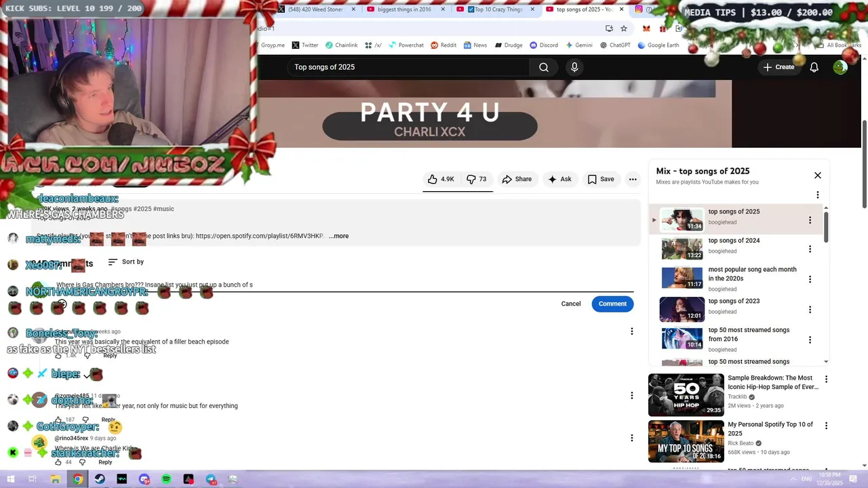Image resolution: width=868 pixels, height=488 pixels.
Task: Click the YouTube search magnifier icon
Action: [x=544, y=67]
